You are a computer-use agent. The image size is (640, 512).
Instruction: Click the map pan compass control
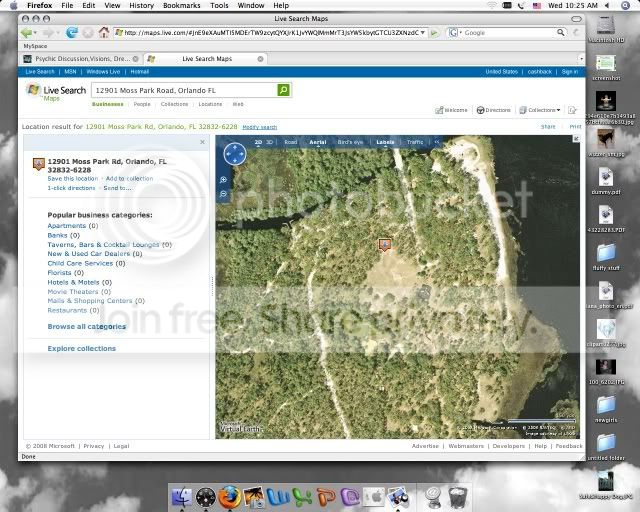(x=234, y=154)
